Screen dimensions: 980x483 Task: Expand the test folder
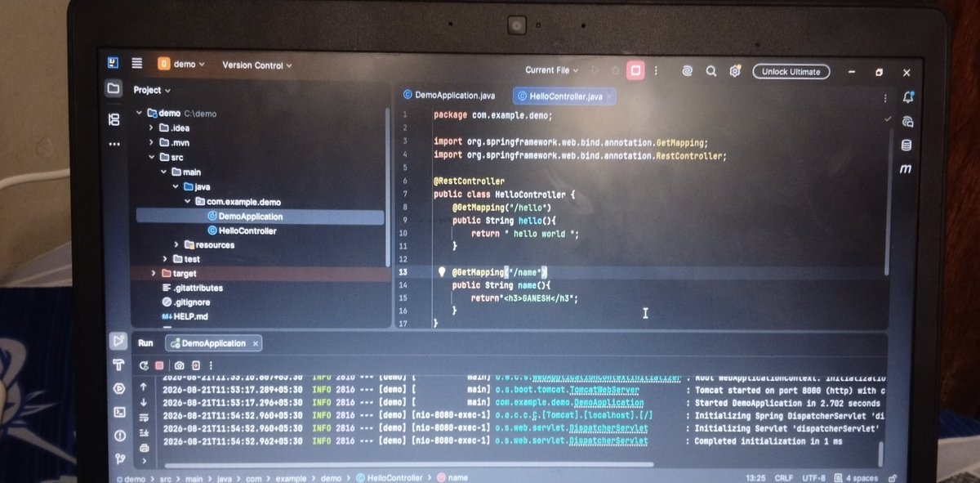click(165, 259)
